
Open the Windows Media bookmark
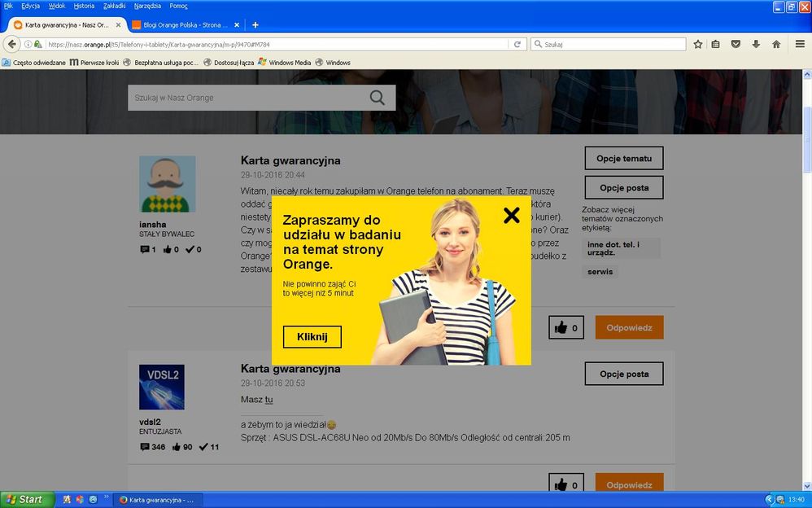click(x=285, y=63)
